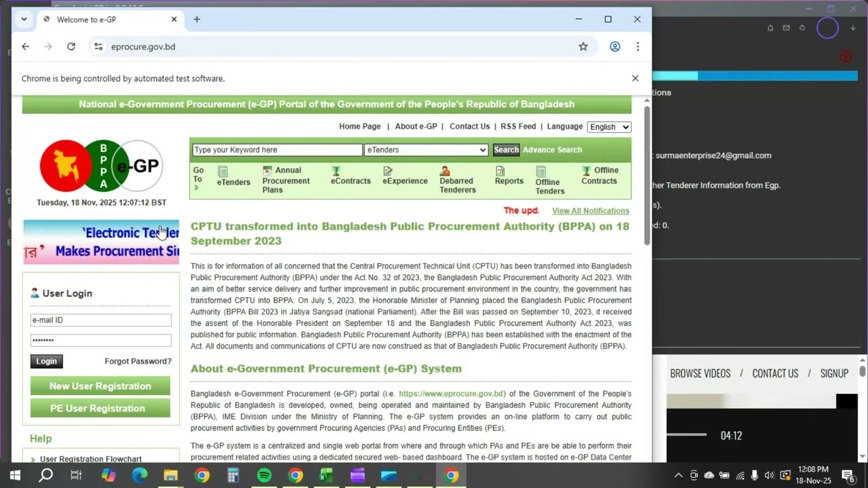Click the User Login person icon
This screenshot has height=488, width=868.
tap(35, 293)
